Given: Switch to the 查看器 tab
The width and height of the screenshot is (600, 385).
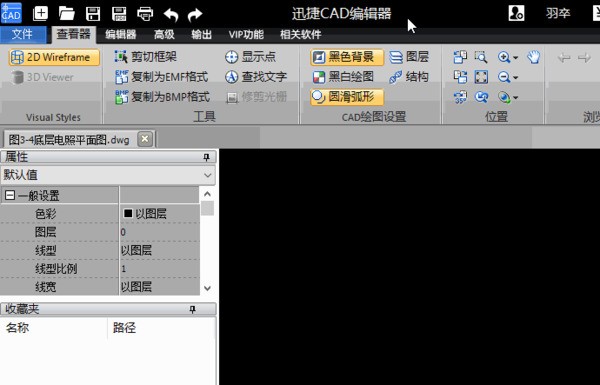Looking at the screenshot, I should click(x=73, y=34).
